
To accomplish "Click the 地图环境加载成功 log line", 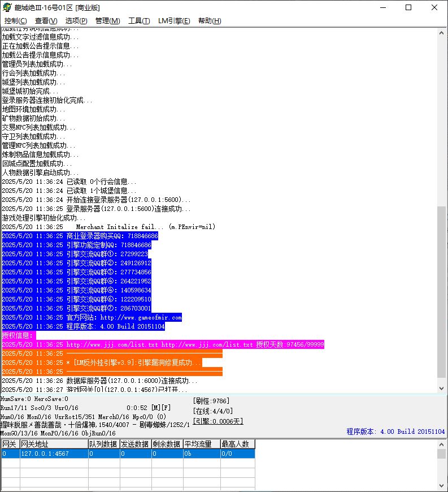I will 33,109.
